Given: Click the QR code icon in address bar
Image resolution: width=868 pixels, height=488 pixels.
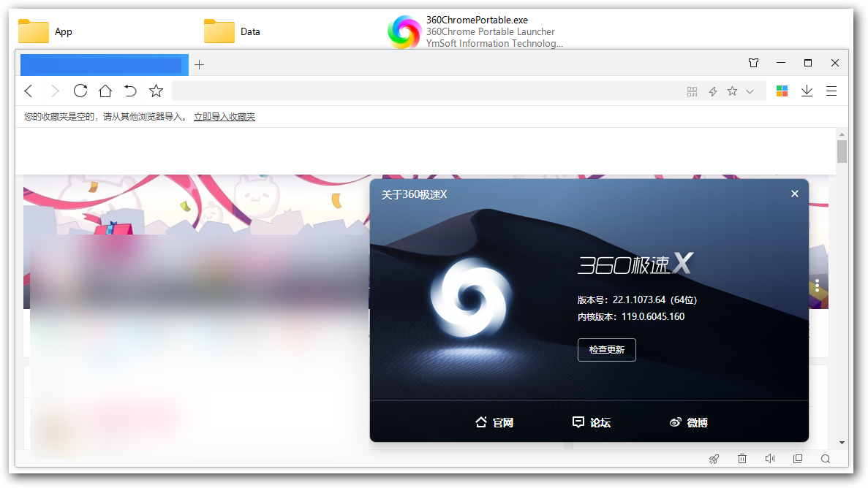Looking at the screenshot, I should pyautogui.click(x=692, y=91).
